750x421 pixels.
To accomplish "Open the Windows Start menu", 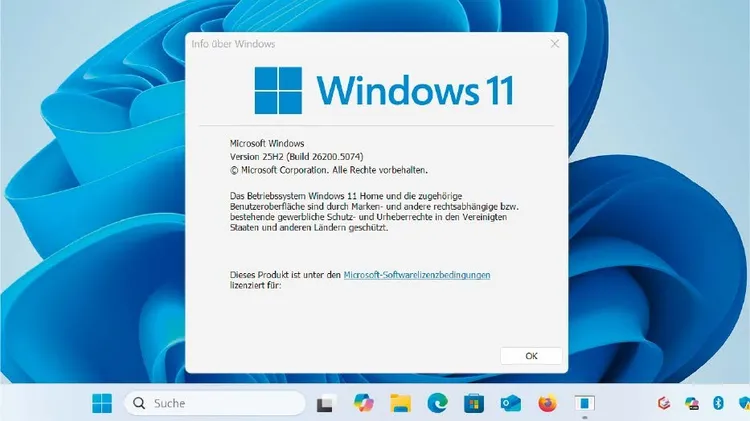I will click(x=102, y=403).
